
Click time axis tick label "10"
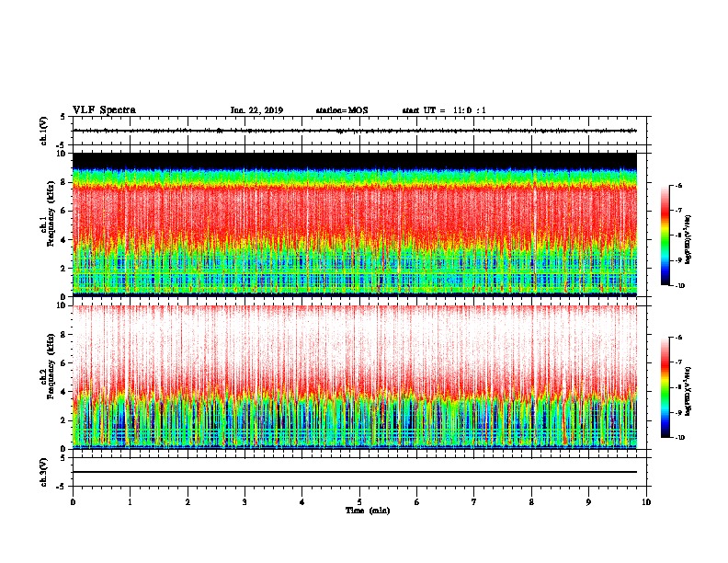pos(646,502)
